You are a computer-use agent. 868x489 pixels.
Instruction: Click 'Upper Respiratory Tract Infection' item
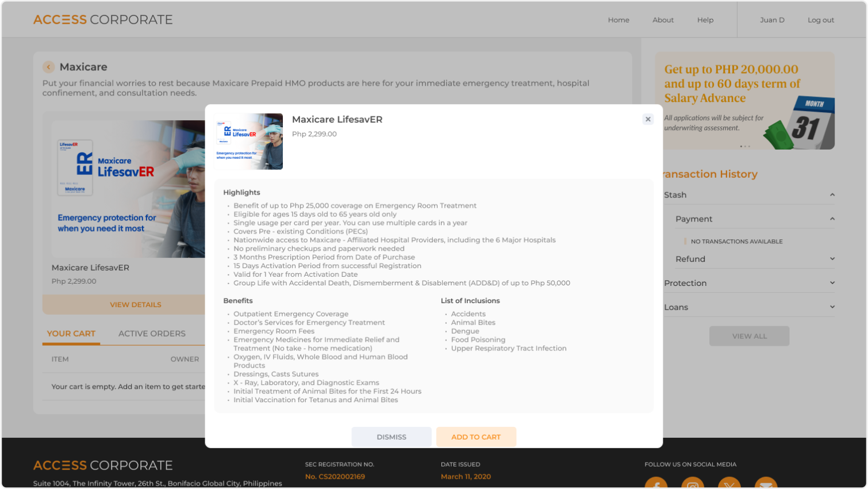tap(509, 349)
